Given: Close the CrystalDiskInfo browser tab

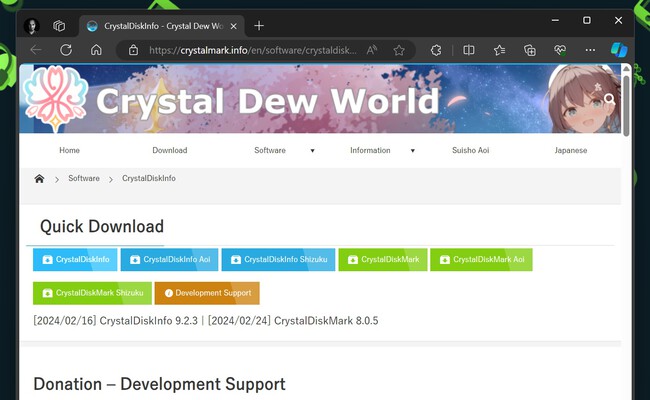Looking at the screenshot, I should (233, 26).
